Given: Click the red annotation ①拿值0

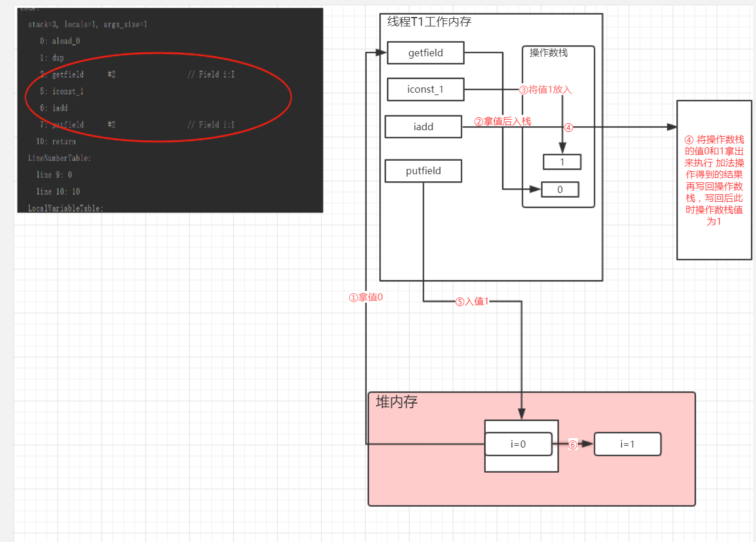Looking at the screenshot, I should click(x=366, y=297).
